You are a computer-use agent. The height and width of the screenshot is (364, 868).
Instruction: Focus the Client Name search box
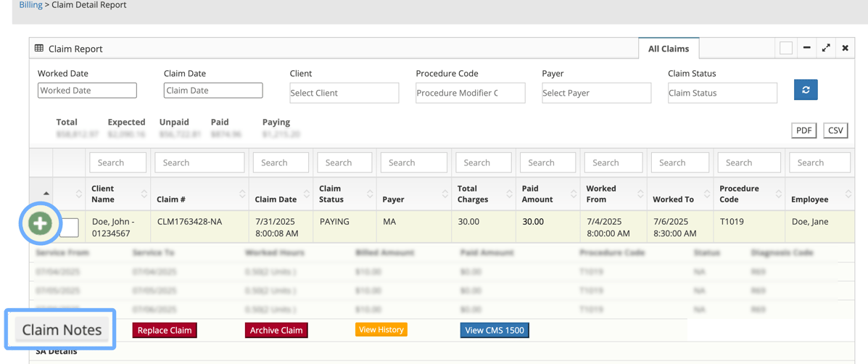click(117, 162)
